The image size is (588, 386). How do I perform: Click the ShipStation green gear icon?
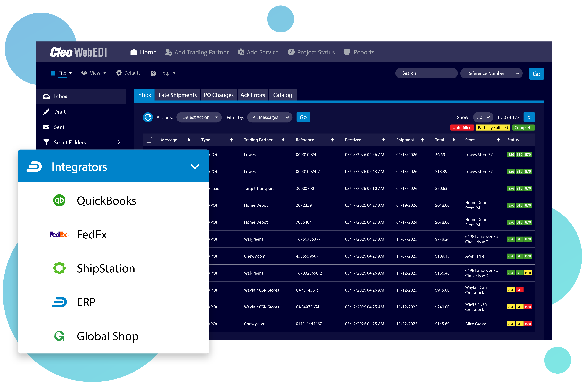click(59, 268)
